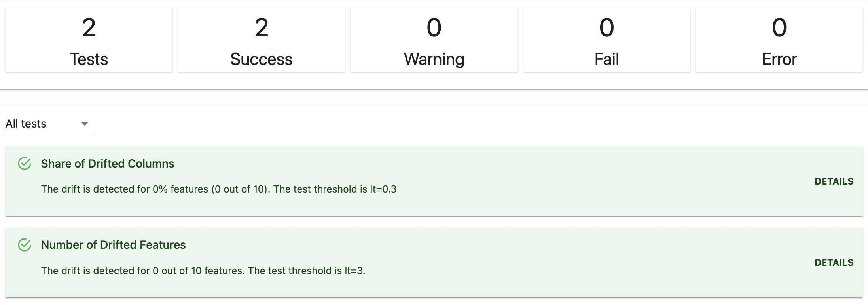The width and height of the screenshot is (868, 305).
Task: Select the Success counter card
Action: pos(262,40)
